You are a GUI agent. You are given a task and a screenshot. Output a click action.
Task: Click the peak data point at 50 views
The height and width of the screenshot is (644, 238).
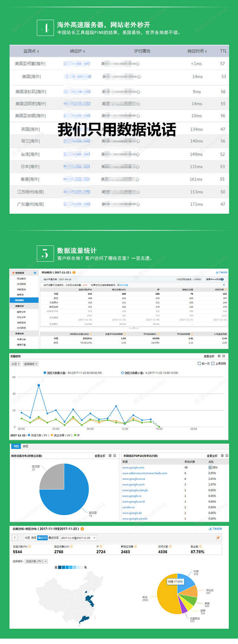[39, 385]
